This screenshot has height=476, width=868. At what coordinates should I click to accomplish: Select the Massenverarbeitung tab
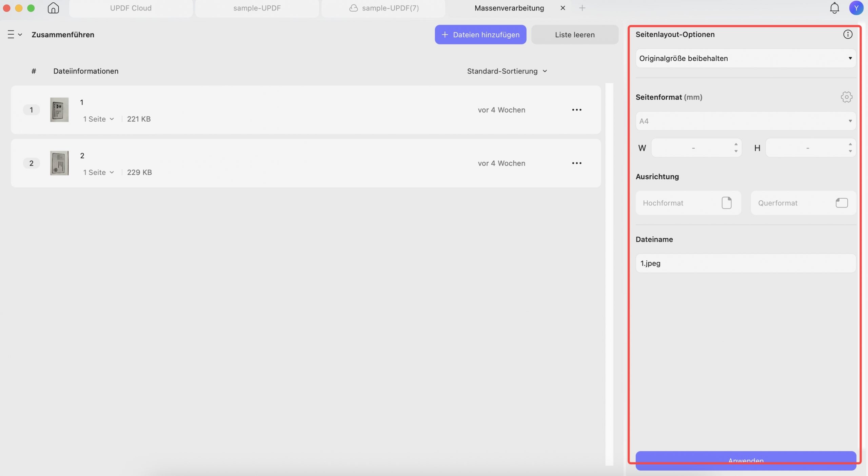click(x=509, y=8)
